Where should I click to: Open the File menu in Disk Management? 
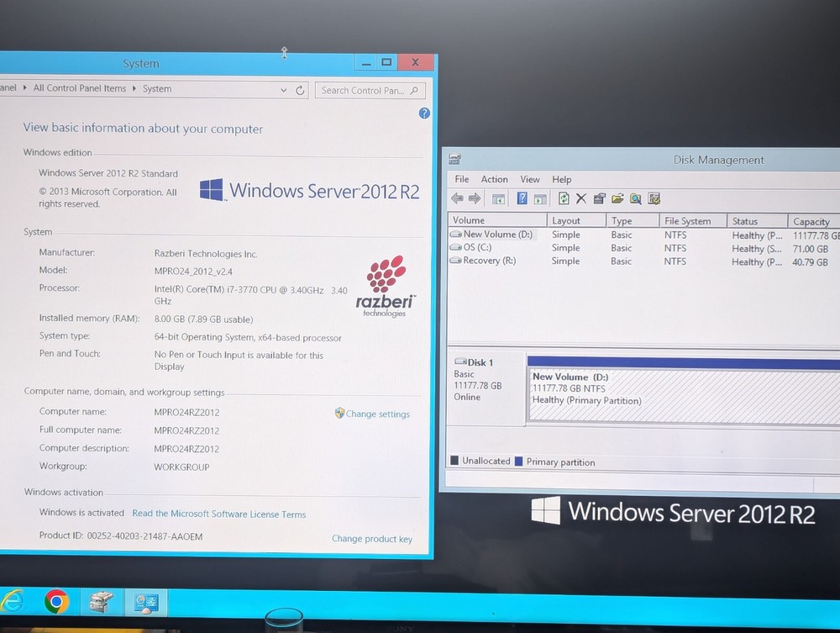[x=462, y=179]
